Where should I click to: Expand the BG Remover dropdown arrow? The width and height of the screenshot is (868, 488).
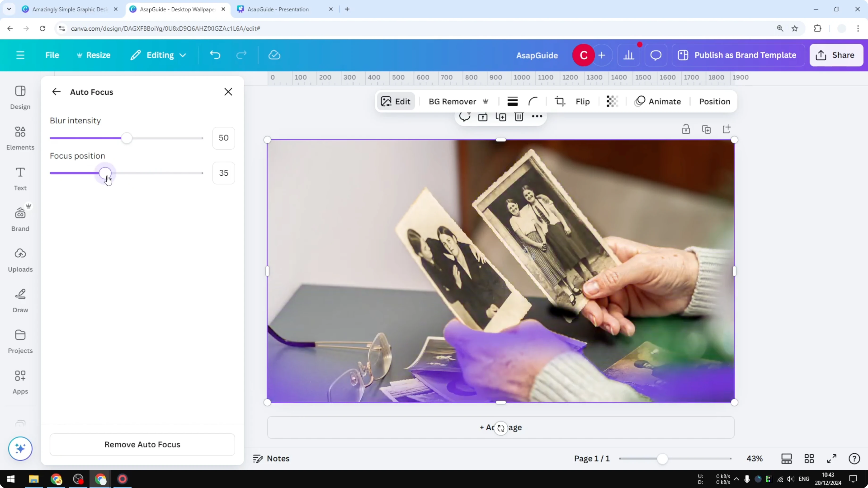(486, 101)
